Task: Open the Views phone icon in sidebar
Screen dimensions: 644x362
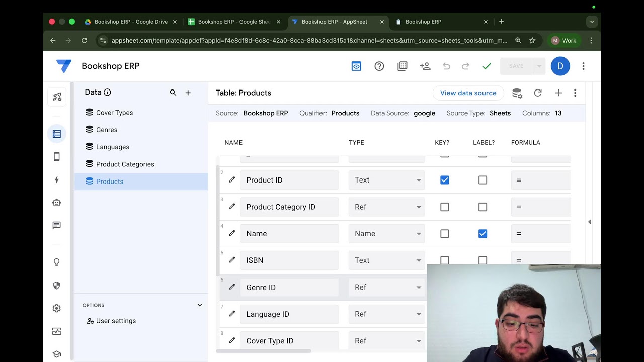Action: (x=57, y=157)
